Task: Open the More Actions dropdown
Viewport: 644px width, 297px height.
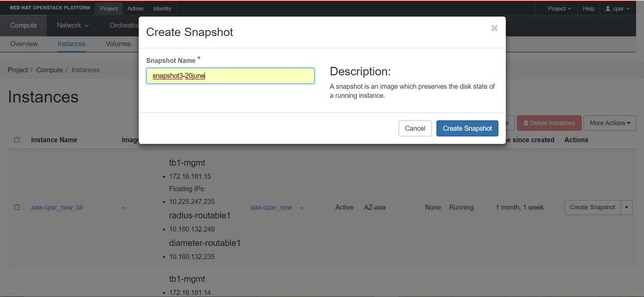Action: (610, 123)
